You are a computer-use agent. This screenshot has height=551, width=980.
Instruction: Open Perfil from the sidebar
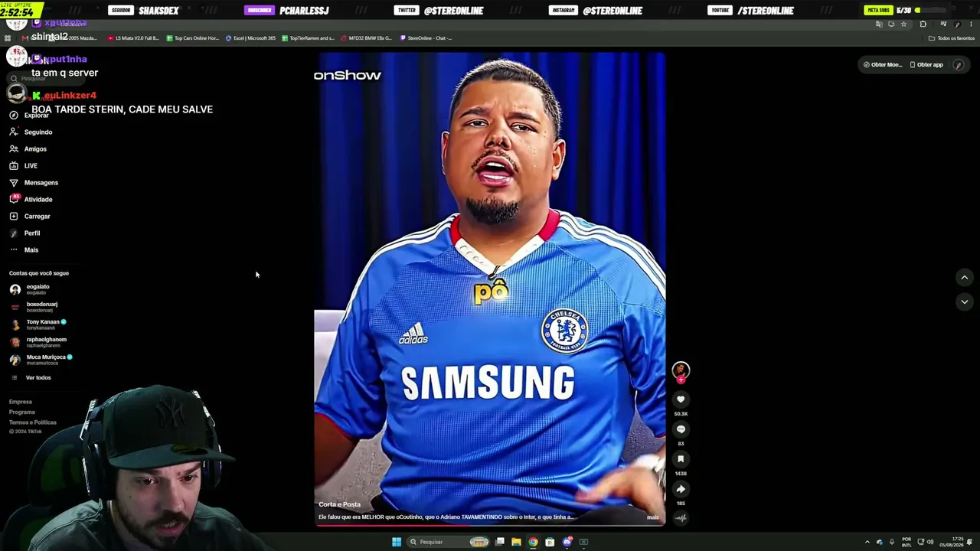tap(24, 233)
